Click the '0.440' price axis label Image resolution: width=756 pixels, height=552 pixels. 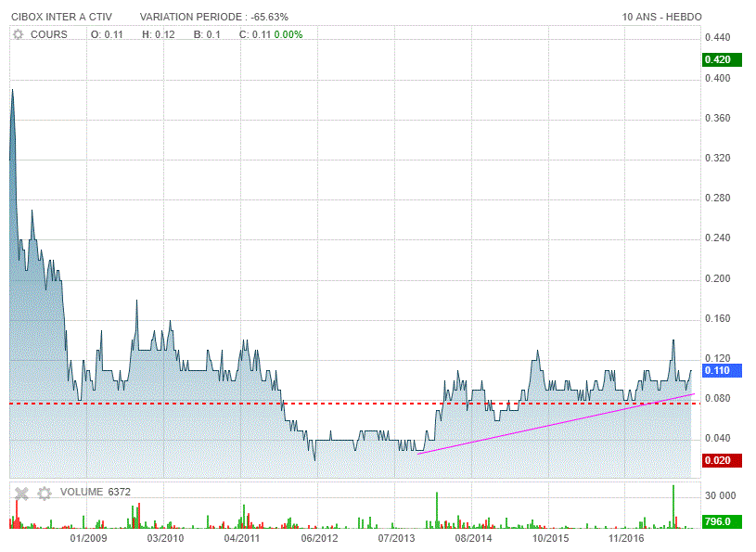[x=717, y=38]
